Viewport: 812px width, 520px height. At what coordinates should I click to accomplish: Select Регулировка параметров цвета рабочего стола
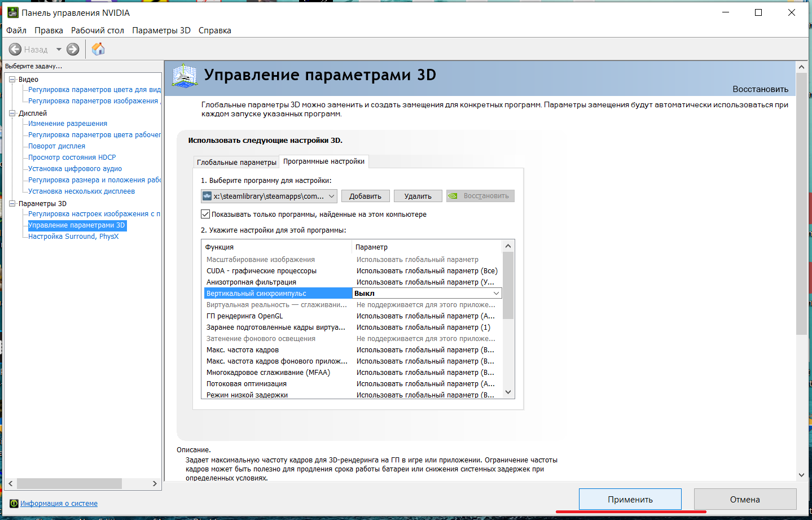click(x=94, y=135)
